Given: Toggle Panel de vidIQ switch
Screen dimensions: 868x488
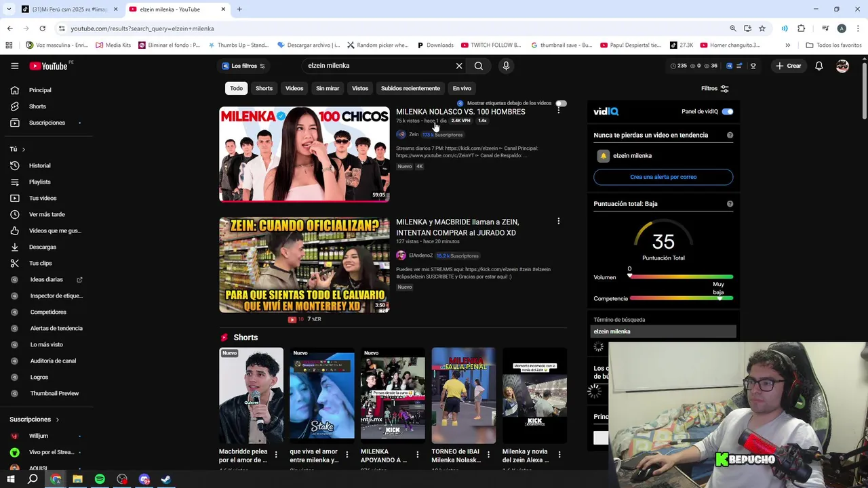Looking at the screenshot, I should [728, 111].
